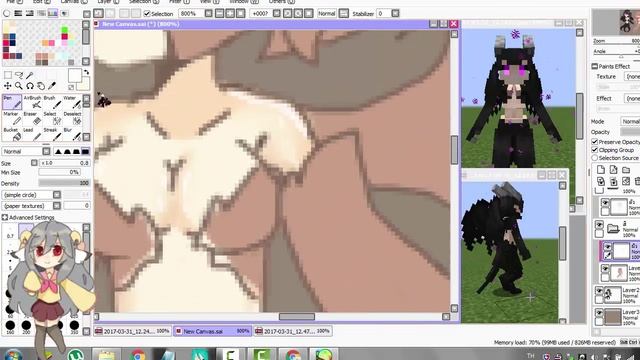This screenshot has height=360, width=640.
Task: Toggle Preserve Opacity checkbox
Action: pyautogui.click(x=595, y=142)
